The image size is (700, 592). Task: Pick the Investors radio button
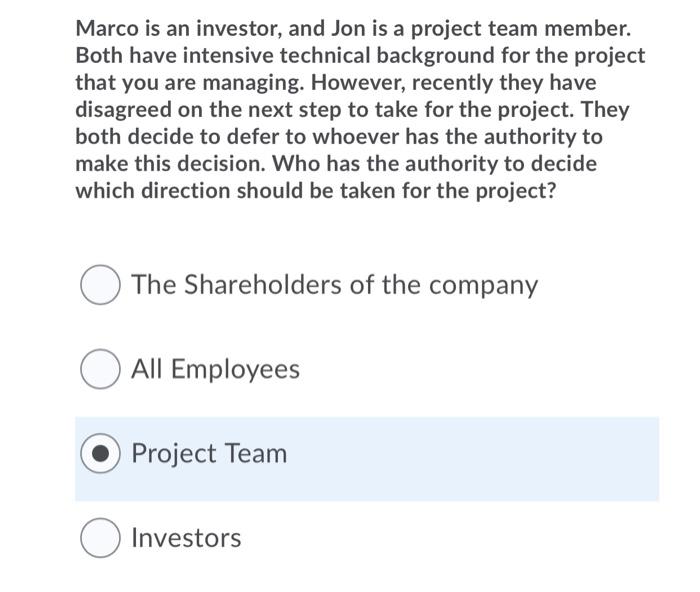coord(100,538)
